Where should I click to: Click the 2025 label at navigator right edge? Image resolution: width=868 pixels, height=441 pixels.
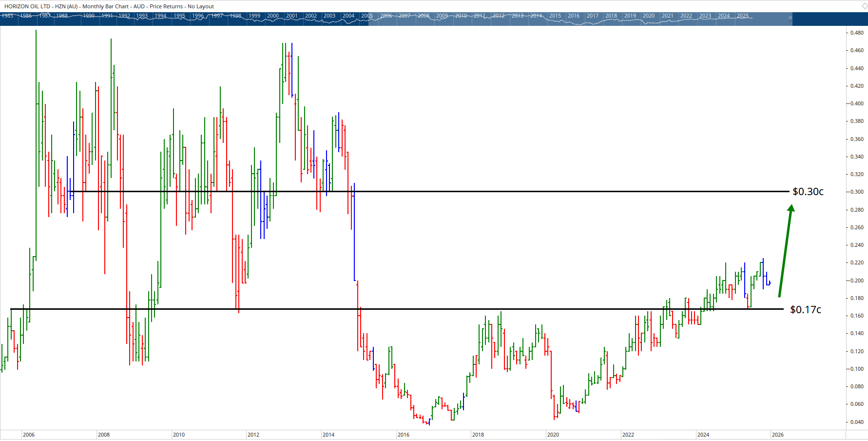[x=742, y=16]
